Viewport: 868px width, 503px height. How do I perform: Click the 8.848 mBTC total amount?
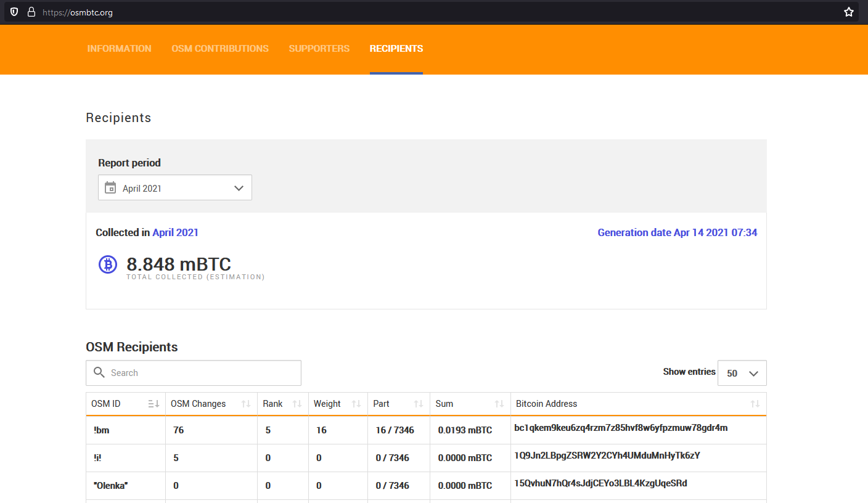click(x=179, y=264)
